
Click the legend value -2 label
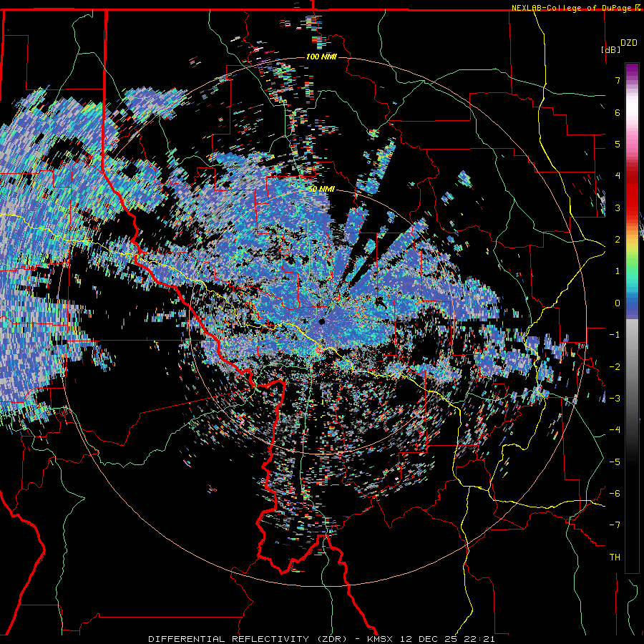pyautogui.click(x=615, y=366)
